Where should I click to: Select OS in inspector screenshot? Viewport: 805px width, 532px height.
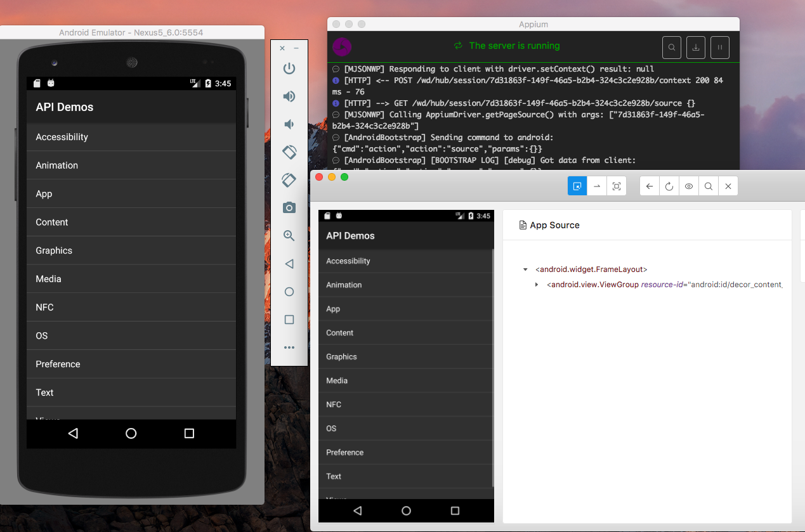pos(405,429)
